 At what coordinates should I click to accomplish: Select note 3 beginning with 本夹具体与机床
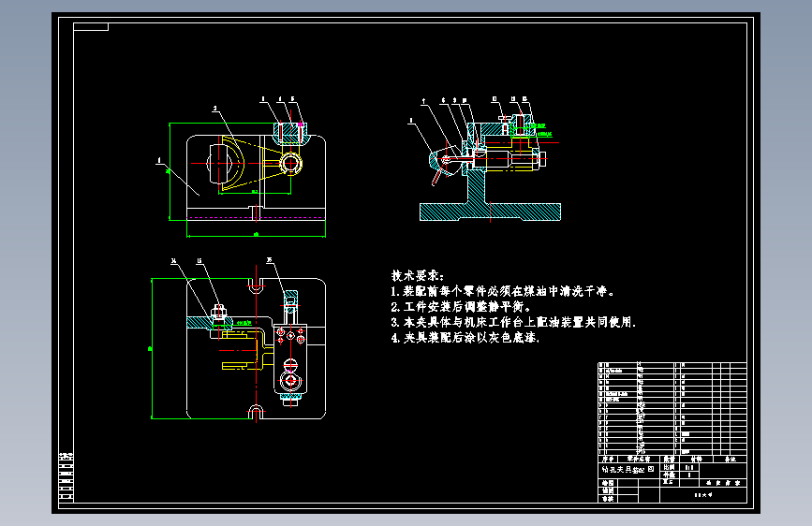(x=513, y=323)
